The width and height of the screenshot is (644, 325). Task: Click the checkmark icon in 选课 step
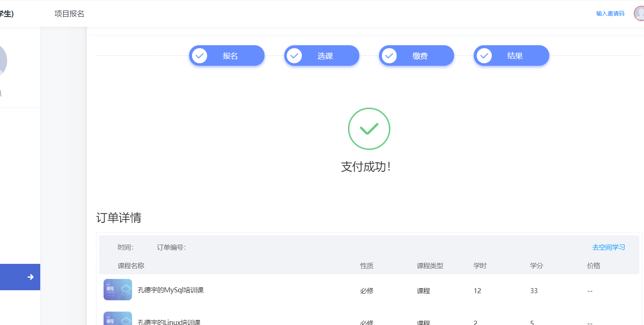click(x=294, y=56)
